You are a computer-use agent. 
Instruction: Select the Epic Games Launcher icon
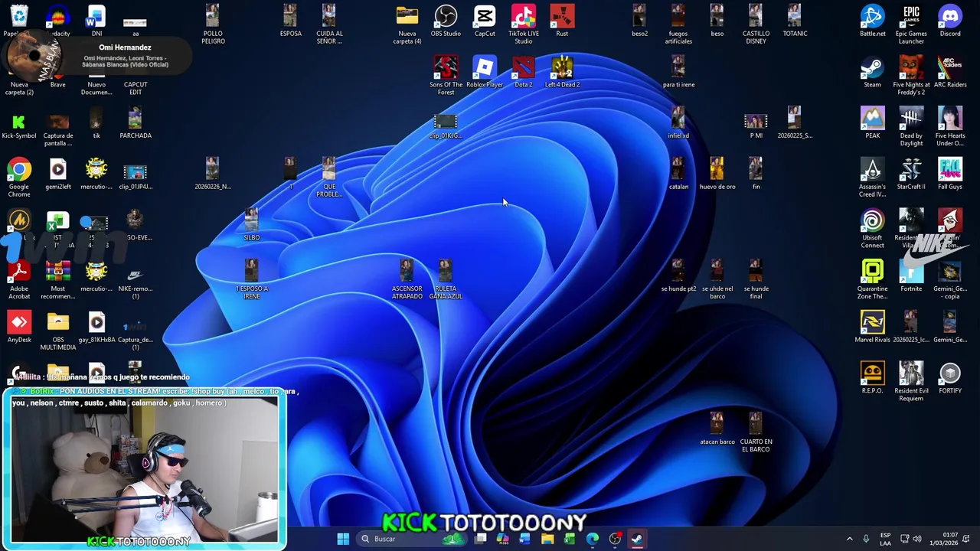[911, 24]
